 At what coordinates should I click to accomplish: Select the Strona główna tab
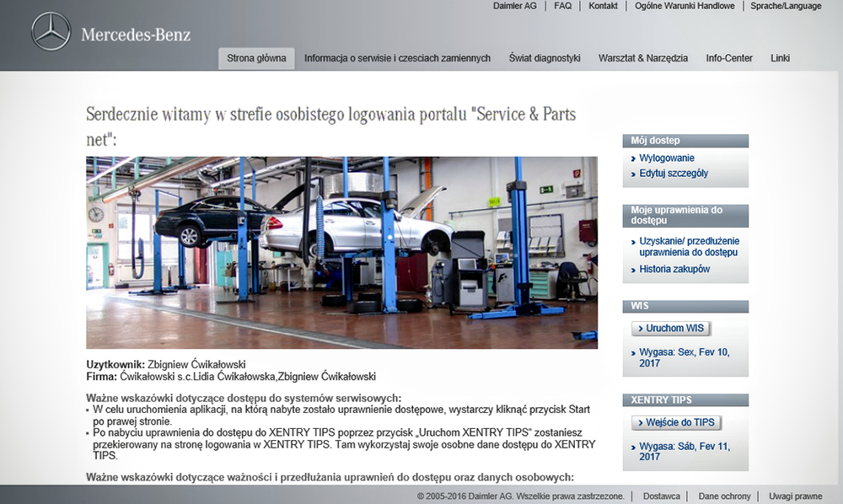[x=256, y=58]
